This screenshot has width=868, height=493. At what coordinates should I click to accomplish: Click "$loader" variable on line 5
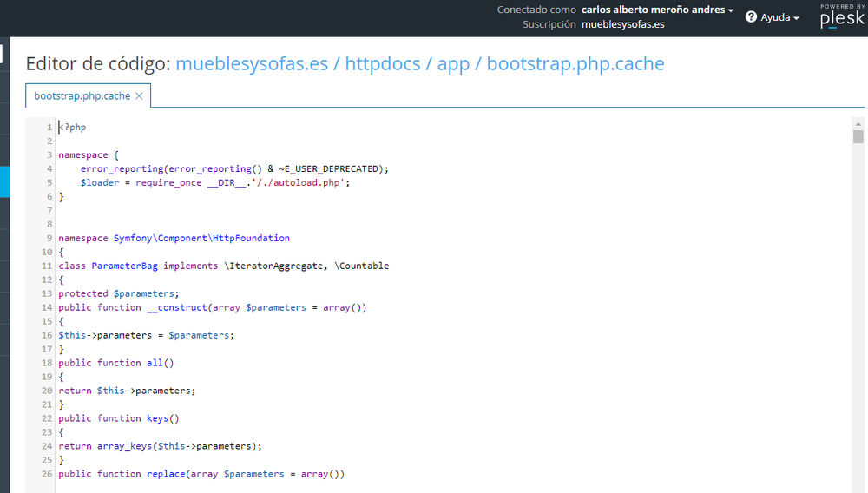[x=100, y=182]
